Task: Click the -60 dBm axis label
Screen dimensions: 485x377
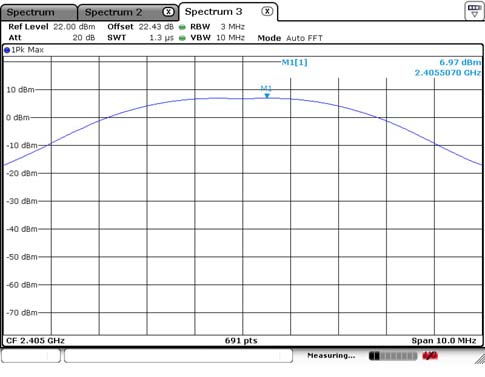Action: point(22,285)
